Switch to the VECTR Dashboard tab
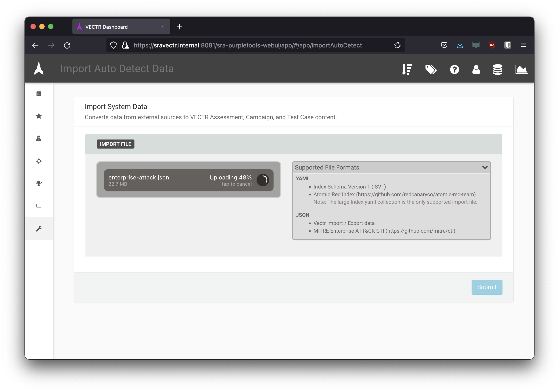 click(121, 27)
